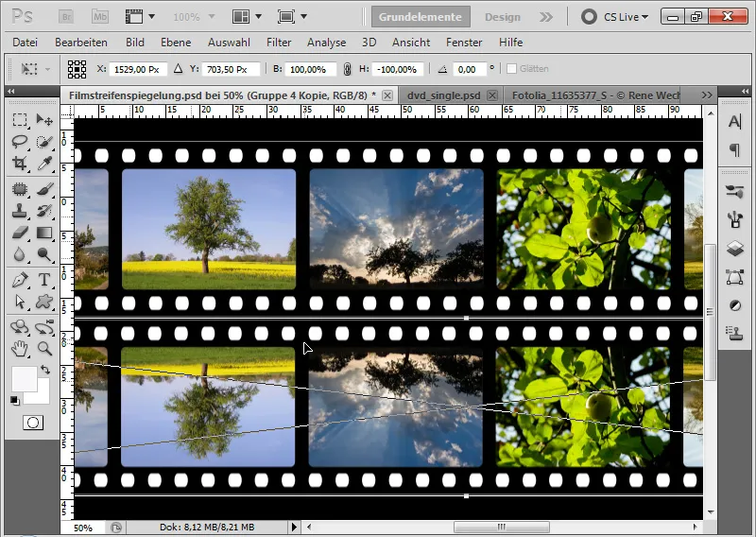
Task: Select the Eyedropper tool
Action: (44, 163)
